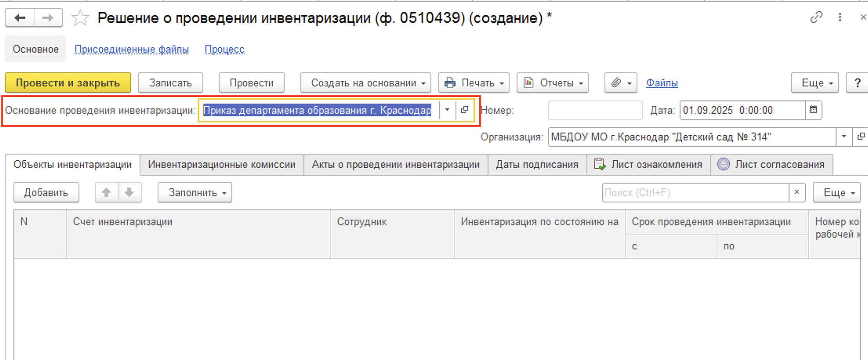Switch to Инвентаризационные комиссии tab
The width and height of the screenshot is (868, 360).
coord(222,165)
